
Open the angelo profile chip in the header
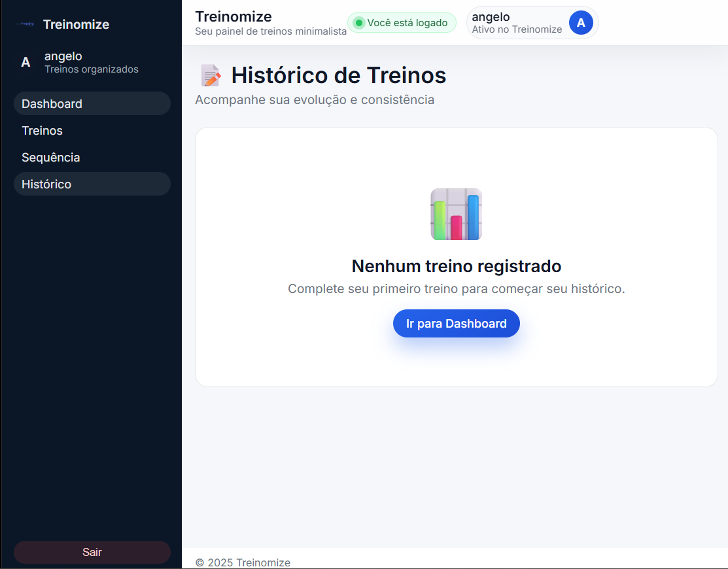[x=532, y=22]
